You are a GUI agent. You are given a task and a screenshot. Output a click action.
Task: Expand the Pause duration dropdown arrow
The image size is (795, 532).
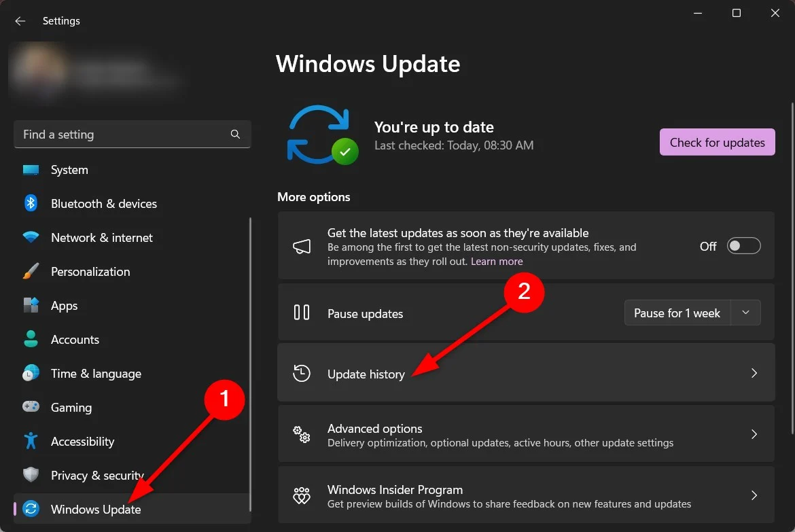click(x=745, y=313)
